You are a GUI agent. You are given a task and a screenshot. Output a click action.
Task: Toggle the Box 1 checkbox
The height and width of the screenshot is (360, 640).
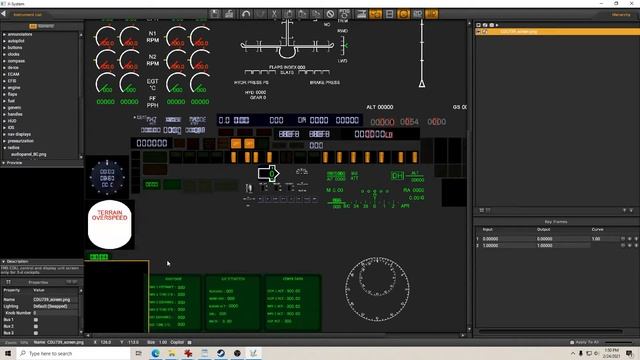pos(36,320)
